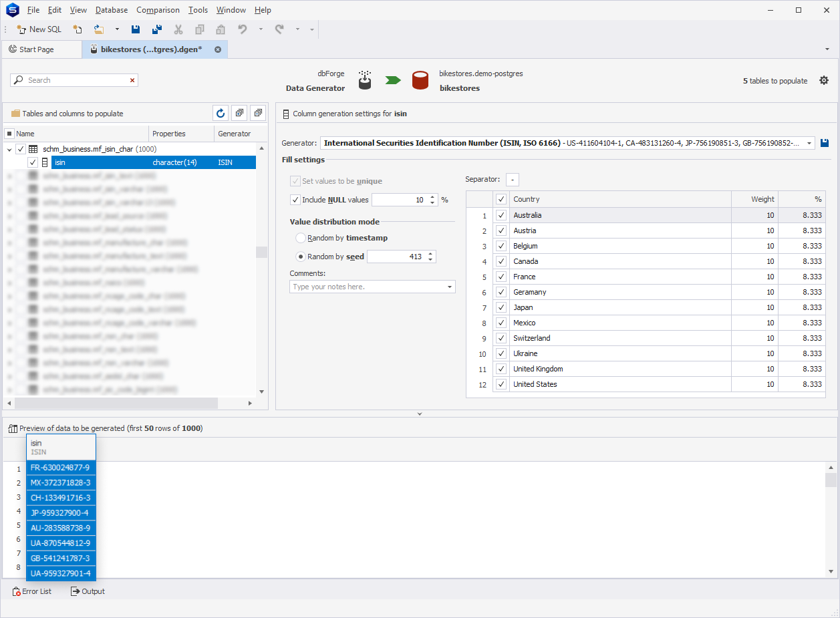840x618 pixels.
Task: Open the Help menu
Action: pos(263,10)
